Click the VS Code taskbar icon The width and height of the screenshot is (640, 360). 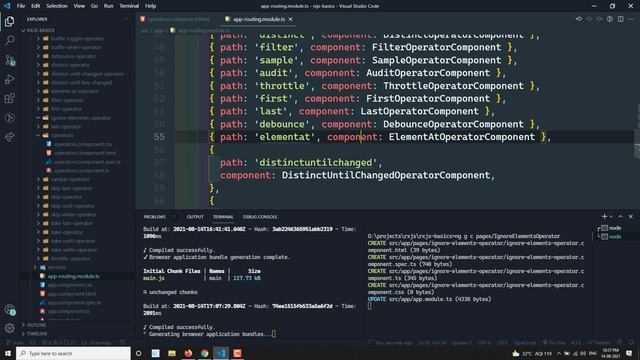pyautogui.click(x=221, y=353)
